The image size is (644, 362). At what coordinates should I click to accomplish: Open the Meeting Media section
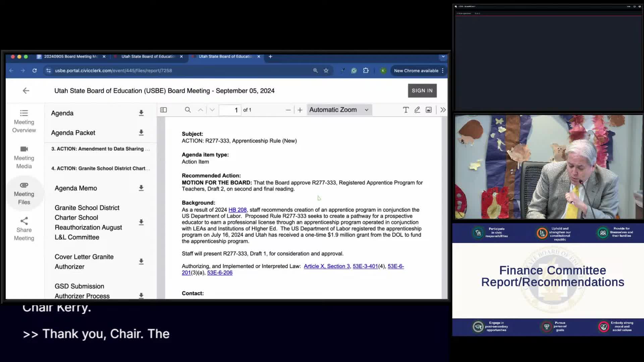coord(24,158)
